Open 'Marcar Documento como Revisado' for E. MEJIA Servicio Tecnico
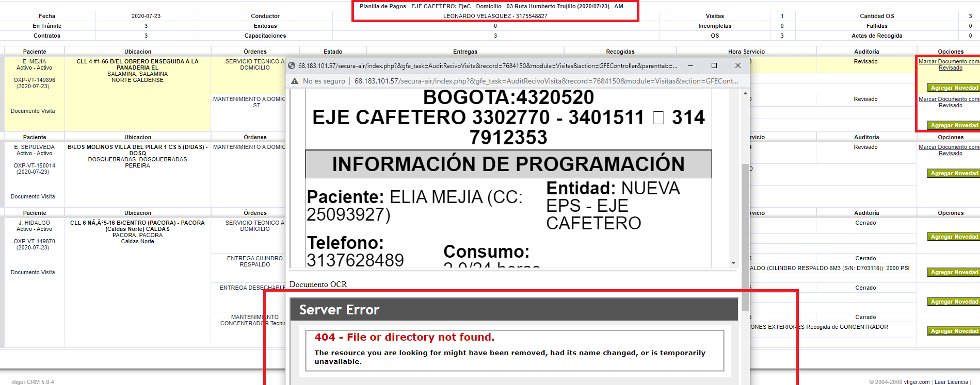This screenshot has width=980, height=385. tap(949, 64)
